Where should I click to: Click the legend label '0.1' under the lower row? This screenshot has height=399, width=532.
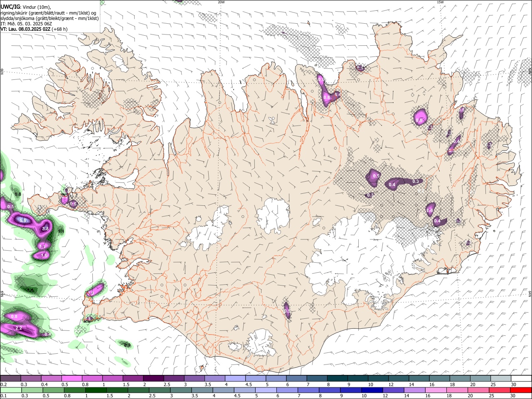(x=3, y=396)
